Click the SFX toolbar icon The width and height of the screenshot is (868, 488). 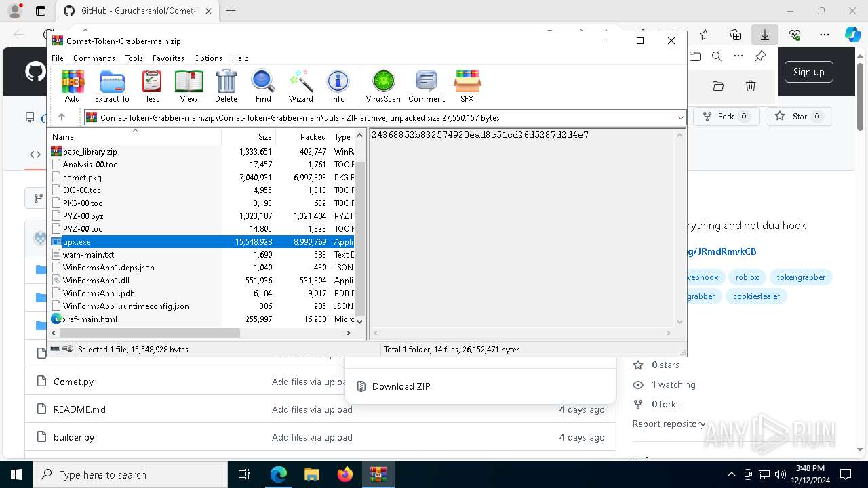(467, 86)
